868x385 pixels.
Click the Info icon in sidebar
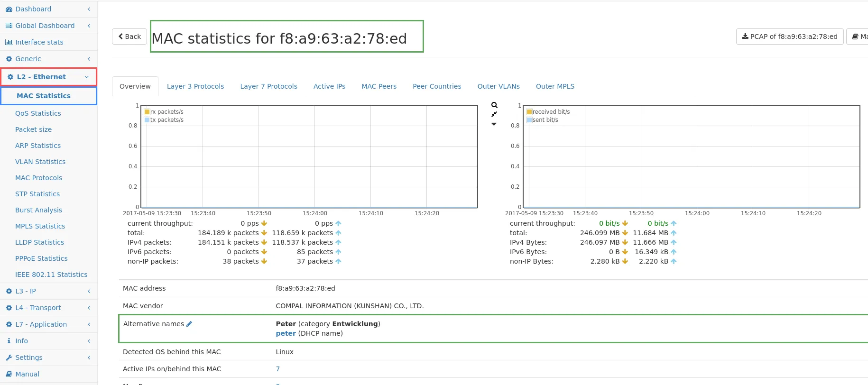tap(9, 341)
